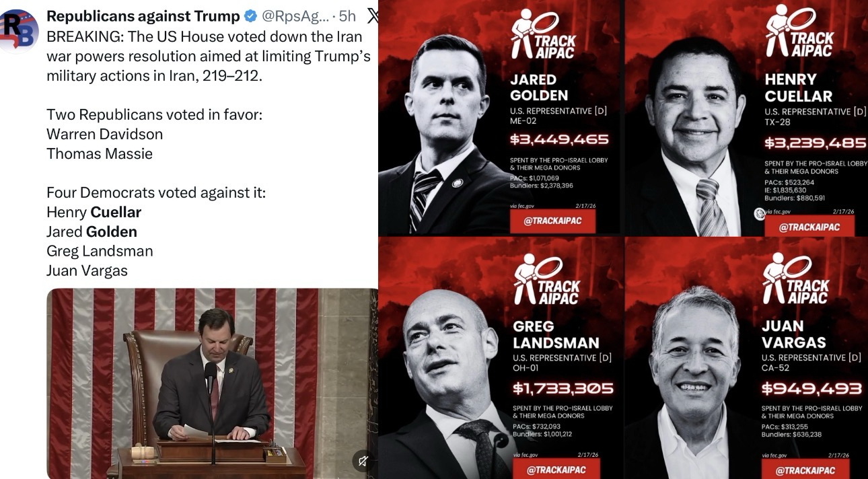Play the House floor video thumbnail

tap(213, 383)
